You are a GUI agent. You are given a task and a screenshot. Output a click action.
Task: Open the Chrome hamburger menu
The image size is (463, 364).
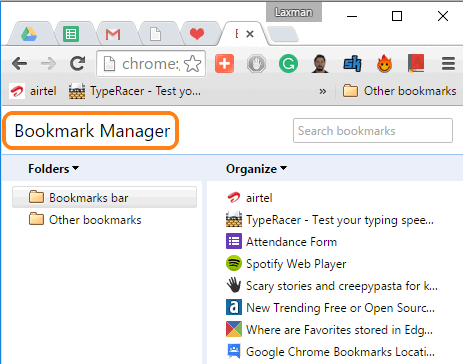[x=448, y=64]
